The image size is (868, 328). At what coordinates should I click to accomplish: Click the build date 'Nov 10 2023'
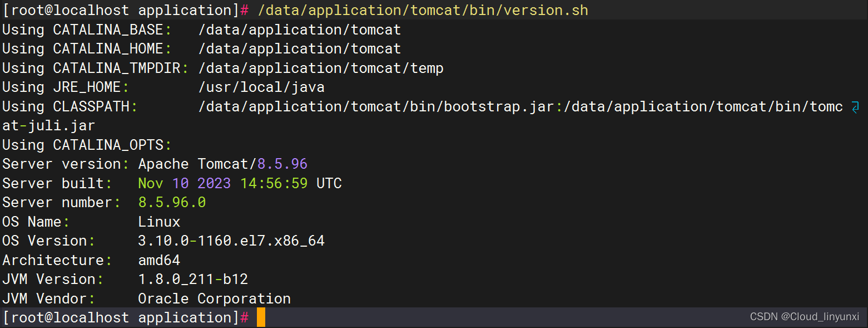185,183
